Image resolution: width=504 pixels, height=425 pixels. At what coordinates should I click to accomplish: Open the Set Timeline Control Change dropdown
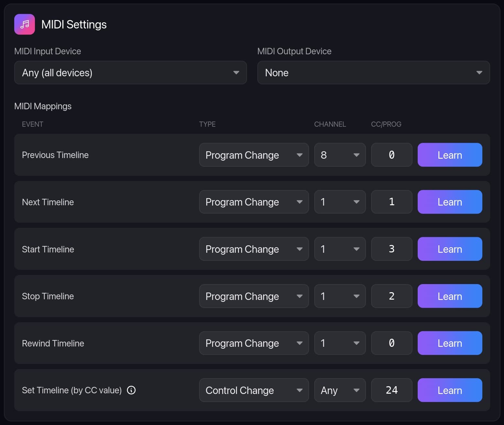coord(254,390)
